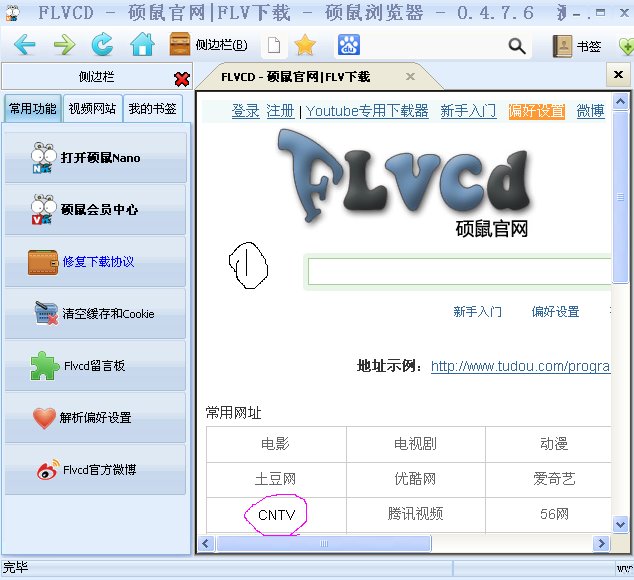Click the video URL input field
The image size is (634, 580).
tap(459, 272)
